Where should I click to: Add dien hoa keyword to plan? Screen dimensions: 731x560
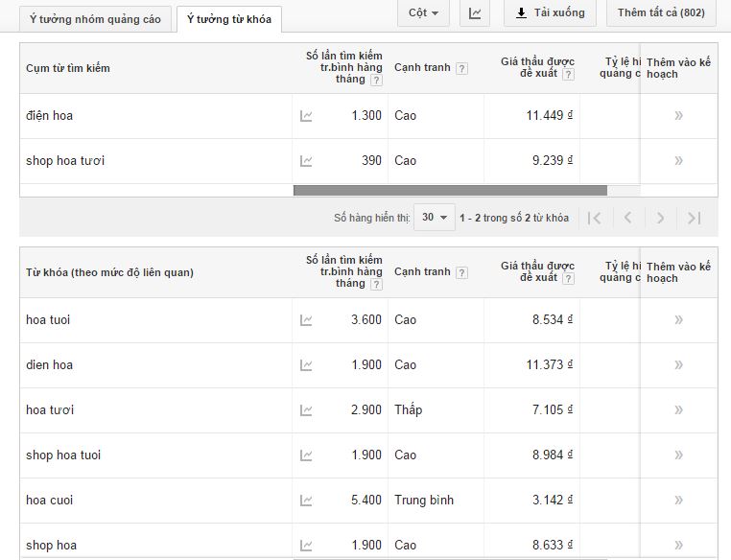coord(678,365)
